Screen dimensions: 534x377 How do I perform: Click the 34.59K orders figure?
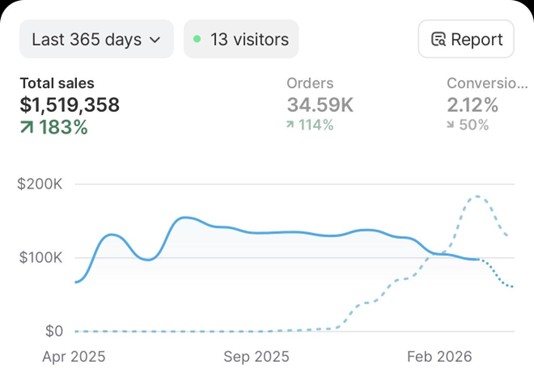coord(320,105)
